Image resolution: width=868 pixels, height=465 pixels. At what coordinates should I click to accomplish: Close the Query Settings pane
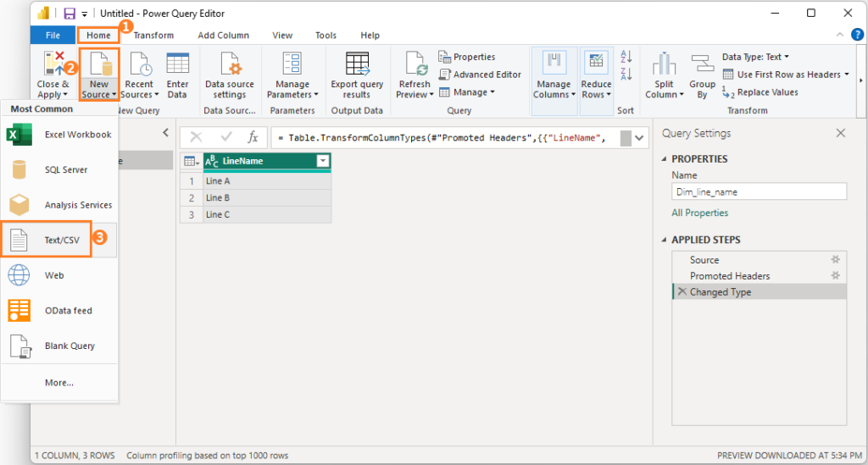(x=841, y=133)
